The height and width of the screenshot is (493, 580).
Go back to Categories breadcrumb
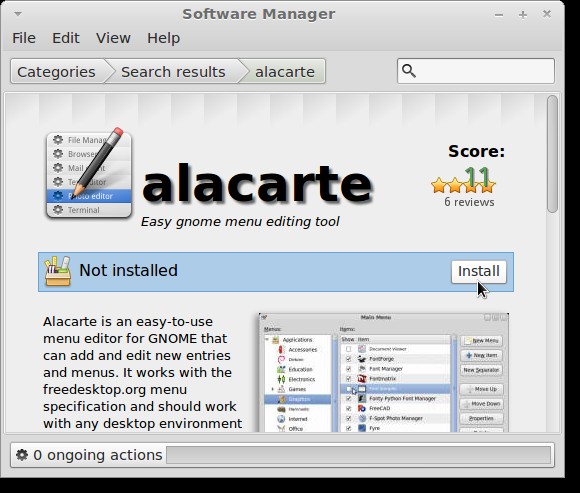coord(56,71)
